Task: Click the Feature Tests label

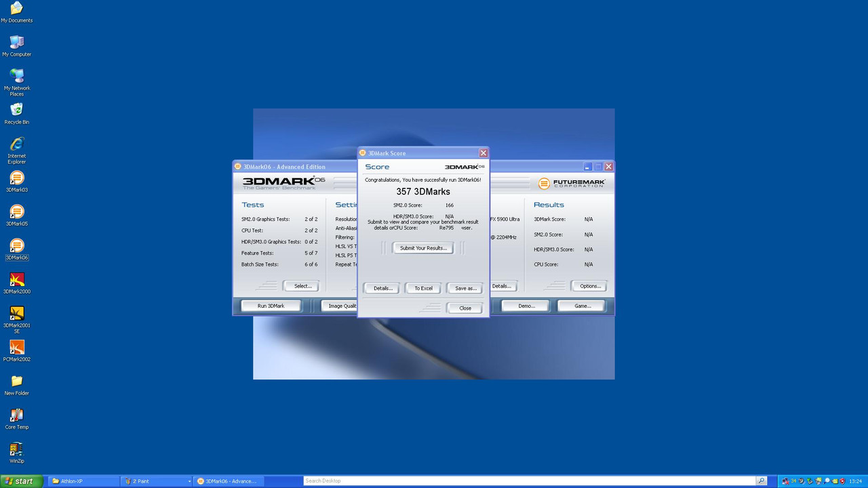Action: 257,253
